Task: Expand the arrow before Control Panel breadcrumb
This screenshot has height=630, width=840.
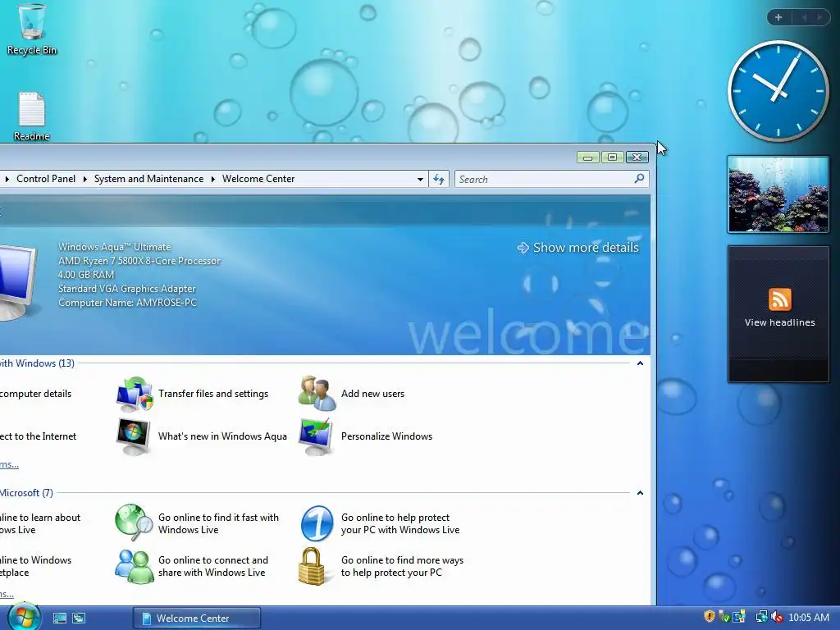Action: point(7,179)
